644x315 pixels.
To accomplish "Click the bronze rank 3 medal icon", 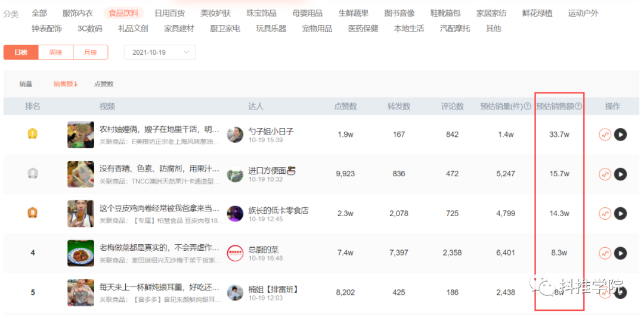I will 33,213.
